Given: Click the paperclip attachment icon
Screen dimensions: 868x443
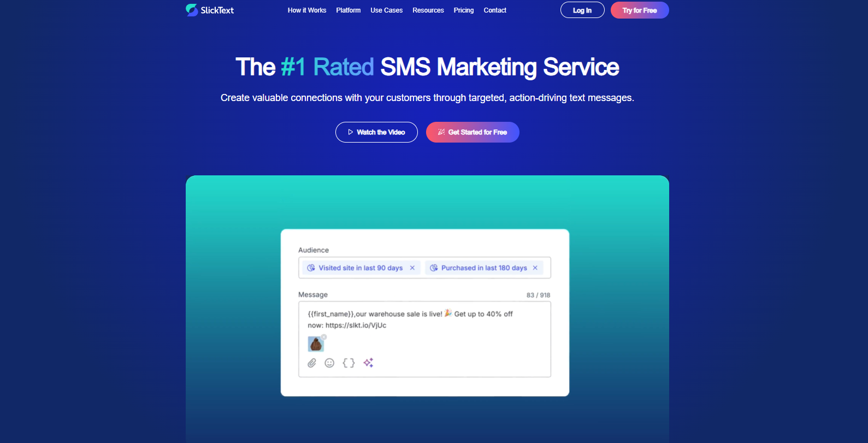Looking at the screenshot, I should tap(312, 363).
